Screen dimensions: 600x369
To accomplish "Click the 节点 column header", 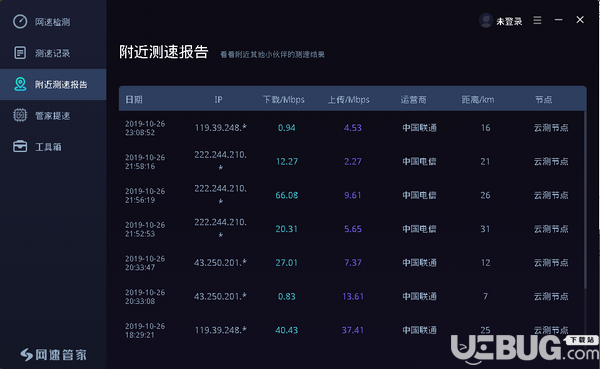I will 543,100.
